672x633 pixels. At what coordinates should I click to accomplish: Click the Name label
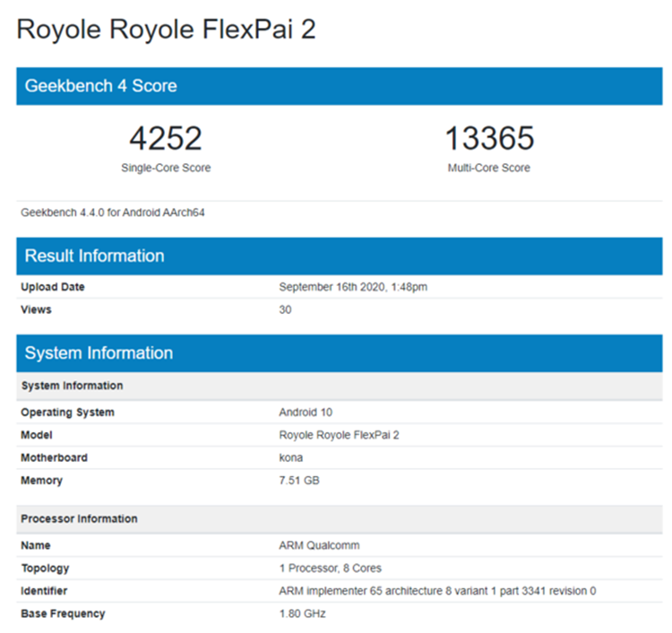pyautogui.click(x=36, y=545)
